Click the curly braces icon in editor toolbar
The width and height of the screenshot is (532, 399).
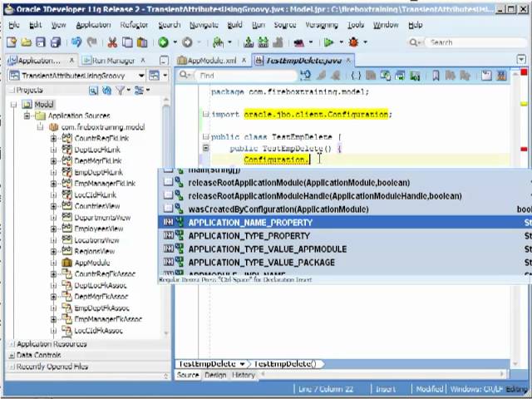point(356,76)
